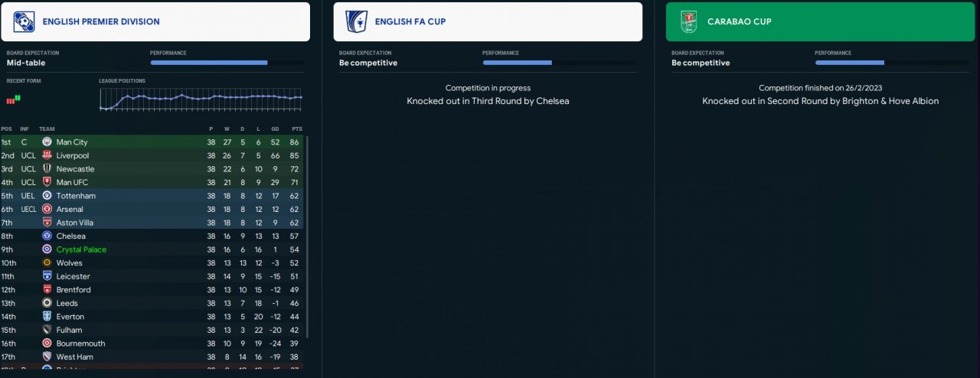Click the Everton team name
980x378 pixels.
(70, 316)
